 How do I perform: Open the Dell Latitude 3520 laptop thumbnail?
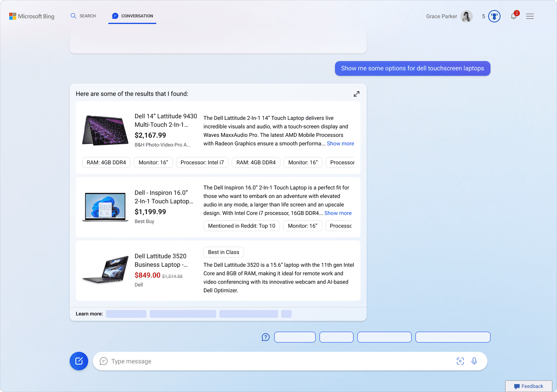coord(105,269)
